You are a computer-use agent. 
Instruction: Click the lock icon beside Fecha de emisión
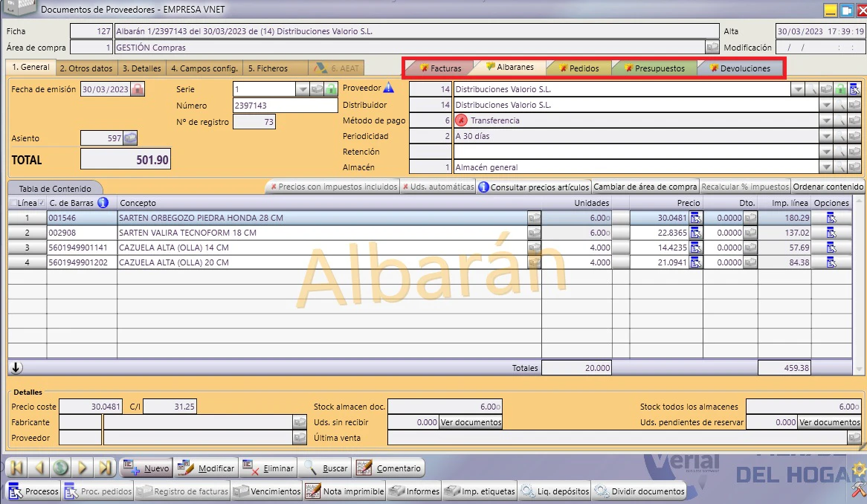pyautogui.click(x=137, y=89)
